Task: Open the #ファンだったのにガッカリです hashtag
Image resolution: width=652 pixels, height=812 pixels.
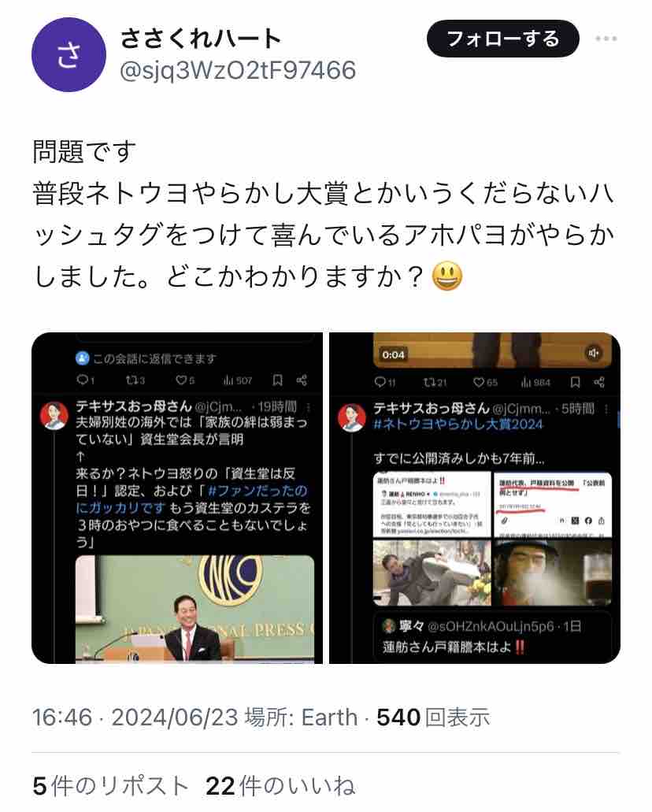Action: coord(191,499)
